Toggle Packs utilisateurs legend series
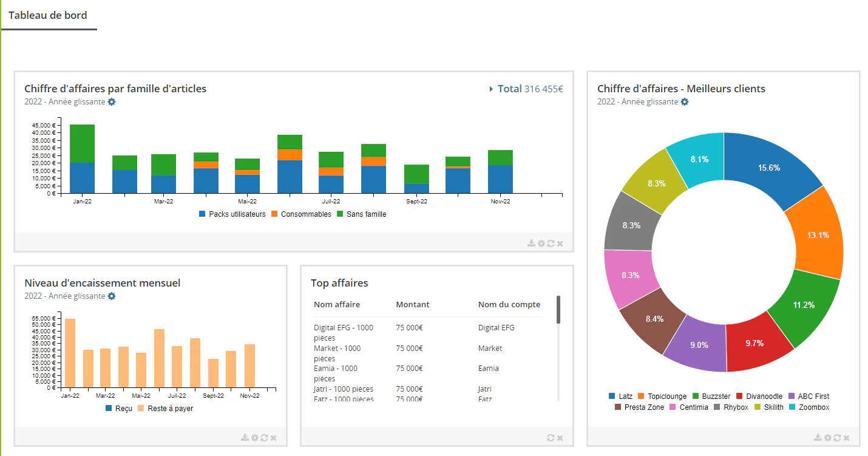Screen dimensions: 868x456 [x=232, y=214]
